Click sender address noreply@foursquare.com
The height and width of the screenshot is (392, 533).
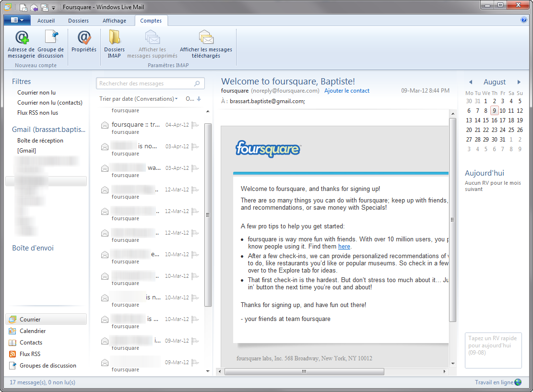285,91
